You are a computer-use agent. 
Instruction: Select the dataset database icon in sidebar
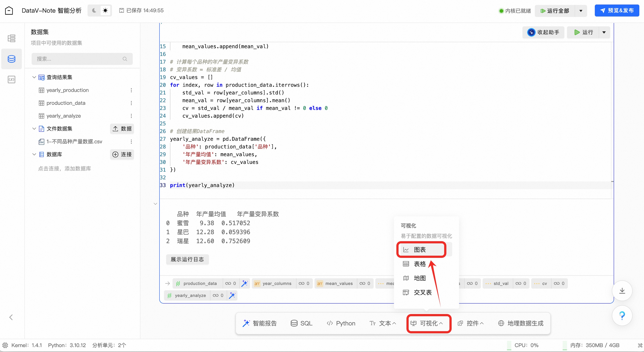pyautogui.click(x=11, y=59)
